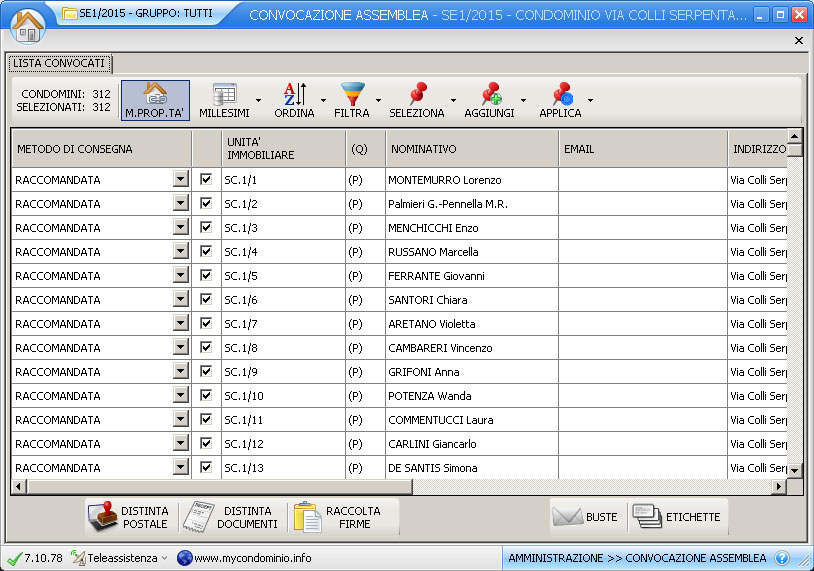Screen dimensions: 814x571
Task: Click the UNITA' IMMOBILIARE column header
Action: [x=284, y=149]
